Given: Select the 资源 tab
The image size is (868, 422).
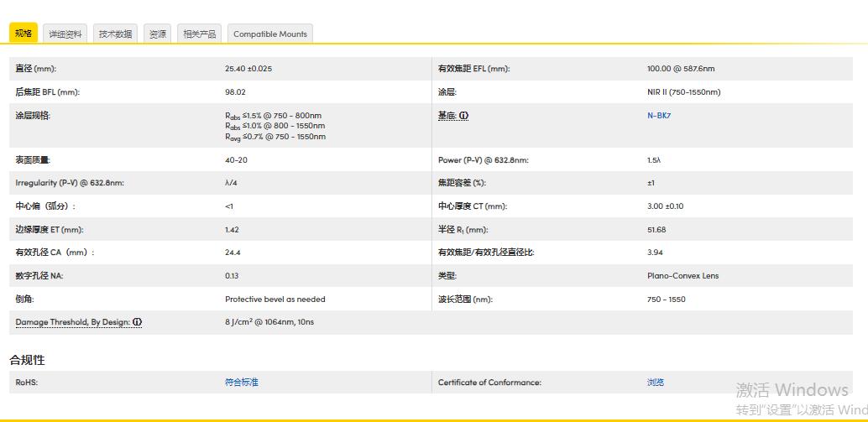Looking at the screenshot, I should [x=158, y=34].
